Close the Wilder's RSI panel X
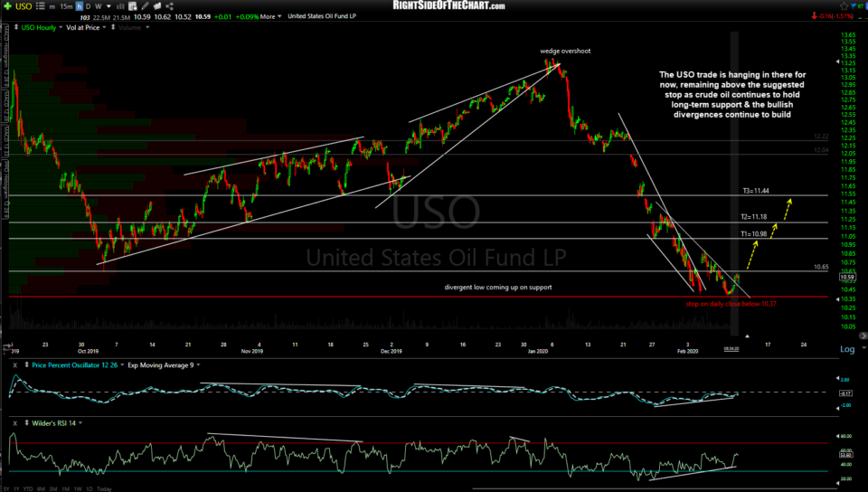The height and width of the screenshot is (492, 868). click(15, 423)
